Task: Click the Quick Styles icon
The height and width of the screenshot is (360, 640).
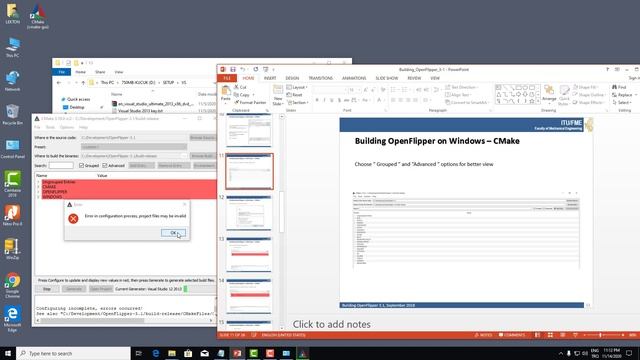Action: (564, 90)
